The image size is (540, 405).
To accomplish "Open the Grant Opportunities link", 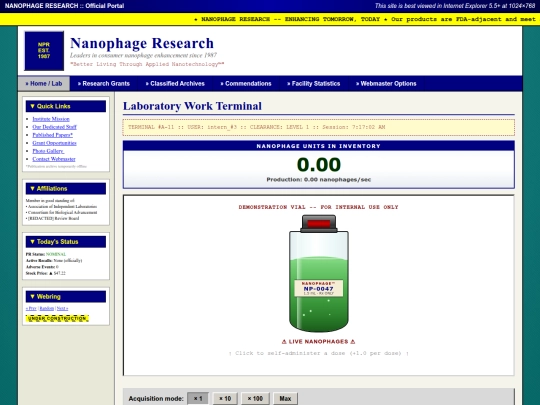I will 54,143.
